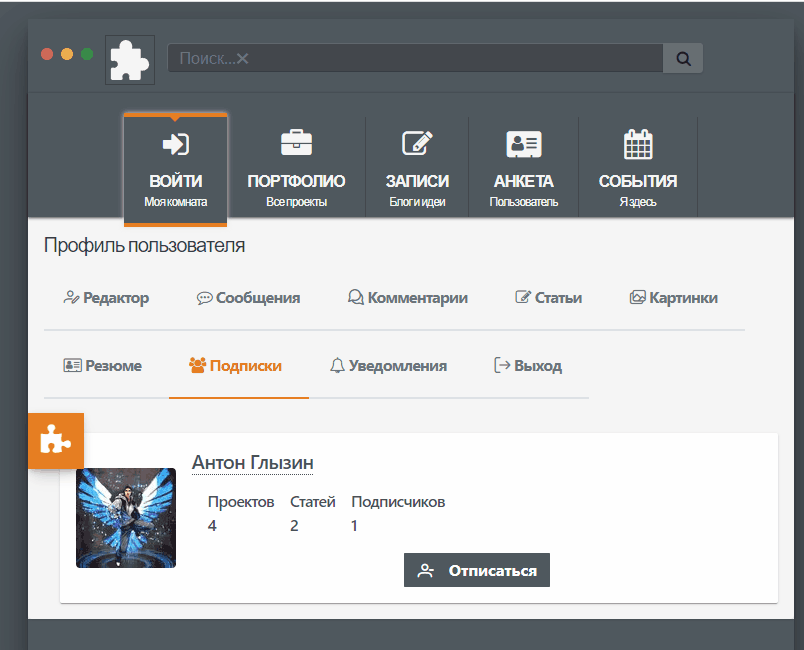Click the projects count 4
Screen dimensions: 804x650
[x=212, y=525]
